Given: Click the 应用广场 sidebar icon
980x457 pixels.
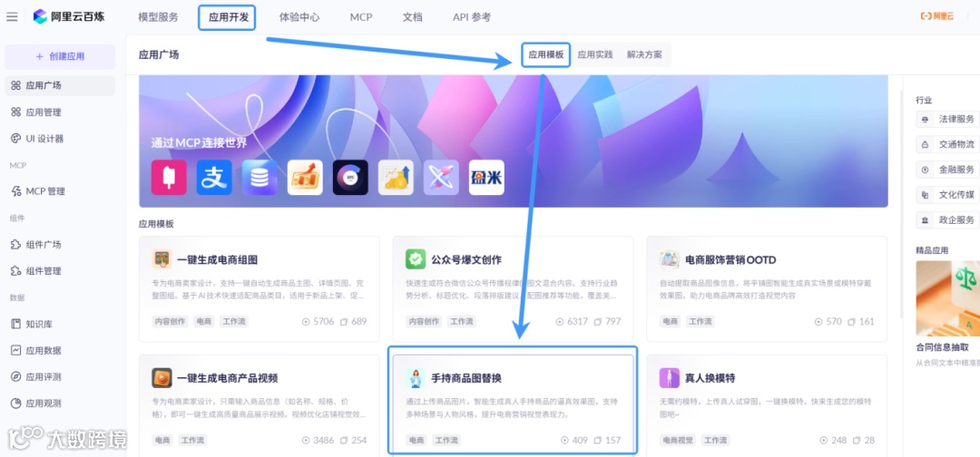Looking at the screenshot, I should pyautogui.click(x=16, y=85).
